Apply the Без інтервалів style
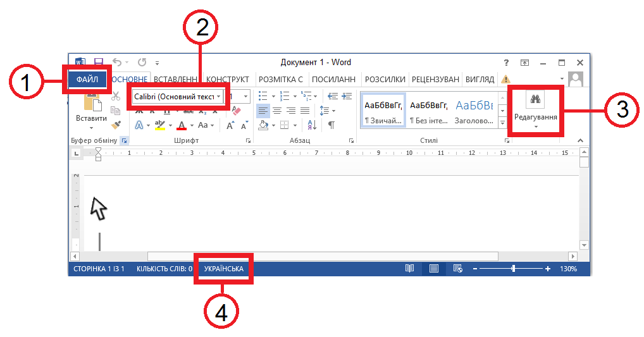The height and width of the screenshot is (337, 644). (x=429, y=111)
